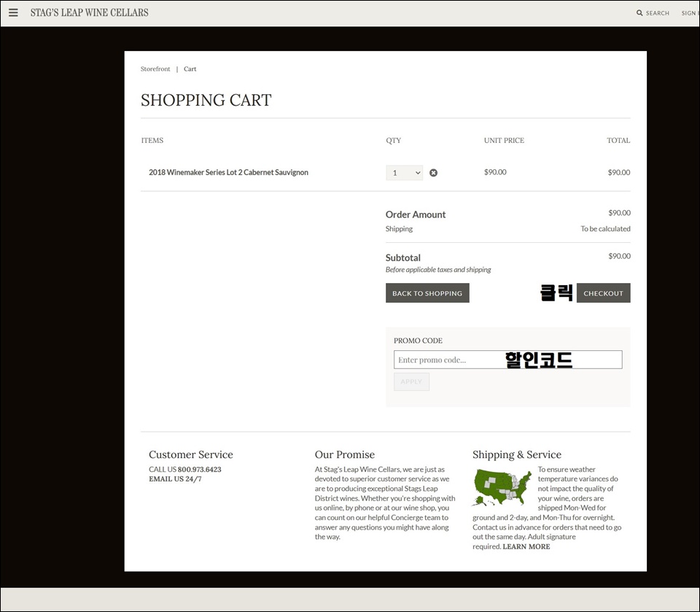Select the Unit Price value $90.00

coord(495,172)
